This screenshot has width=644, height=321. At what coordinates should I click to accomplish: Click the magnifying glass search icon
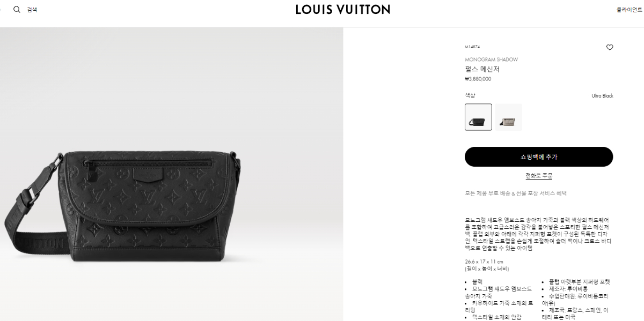pos(17,9)
